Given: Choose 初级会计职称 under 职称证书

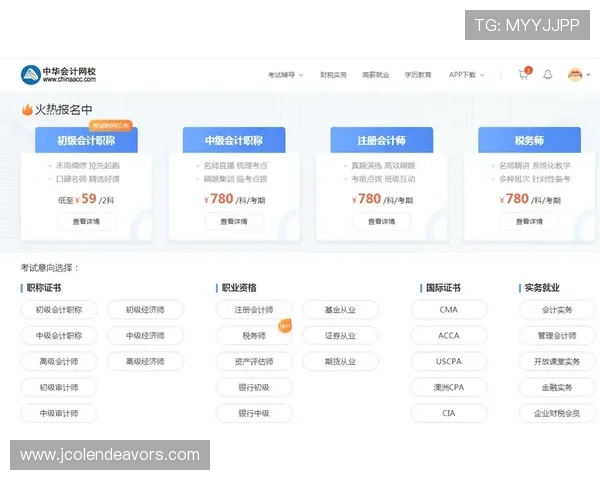Looking at the screenshot, I should (59, 310).
